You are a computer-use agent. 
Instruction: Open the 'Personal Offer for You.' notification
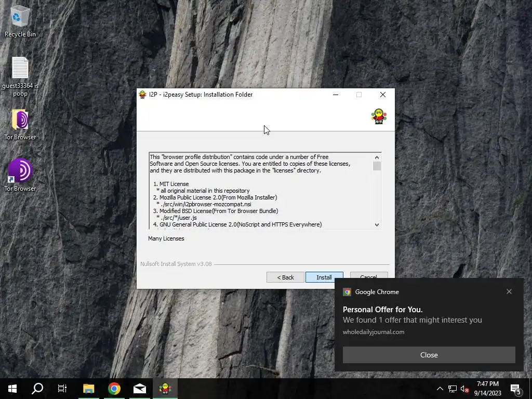(x=382, y=310)
